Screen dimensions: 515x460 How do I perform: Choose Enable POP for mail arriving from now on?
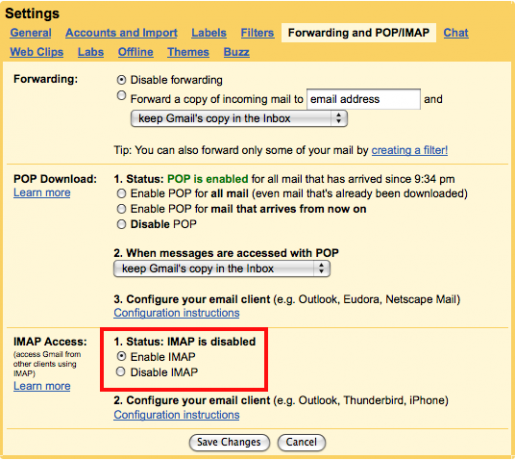tap(121, 209)
